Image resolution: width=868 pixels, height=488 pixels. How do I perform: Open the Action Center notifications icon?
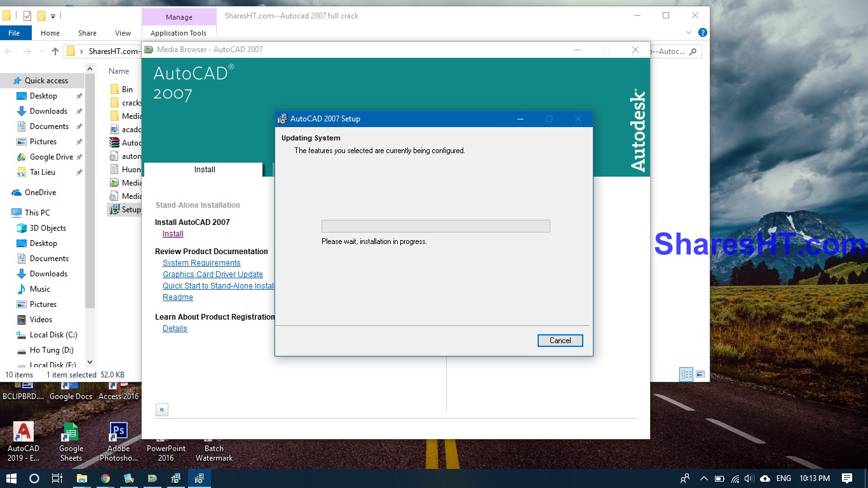pyautogui.click(x=847, y=478)
